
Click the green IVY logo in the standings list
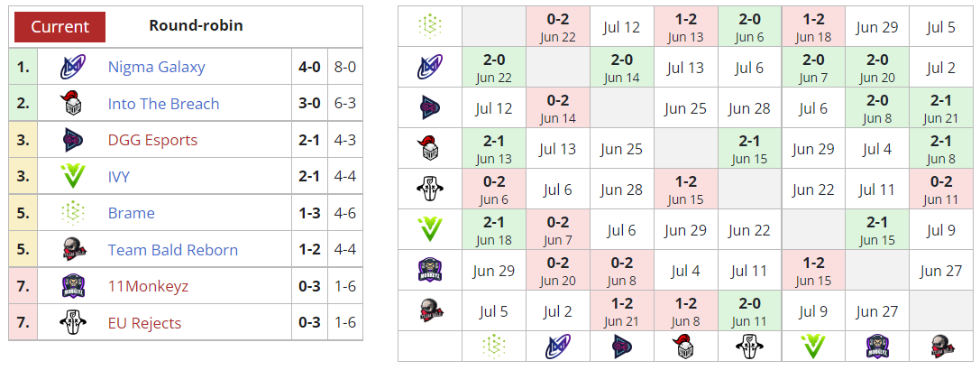click(72, 177)
